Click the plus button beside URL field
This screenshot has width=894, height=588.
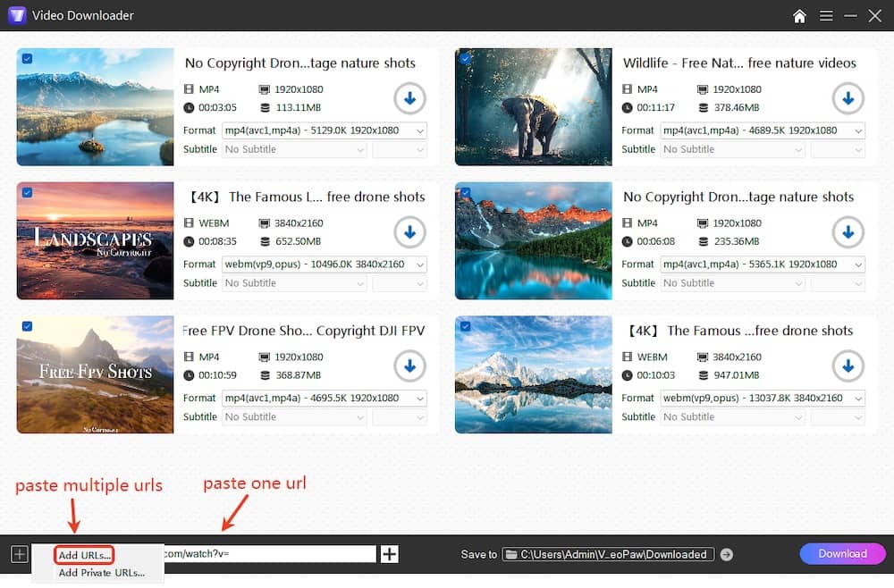(390, 554)
